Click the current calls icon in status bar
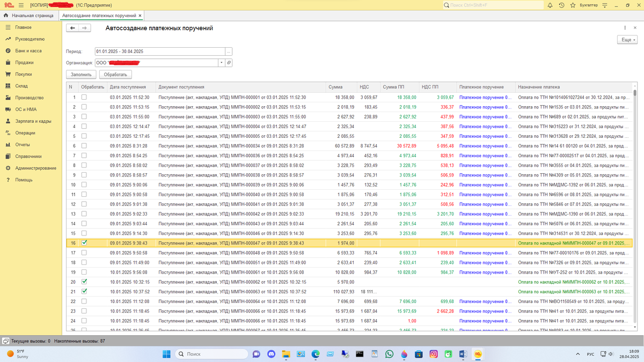This screenshot has height=362, width=644. tap(5, 341)
